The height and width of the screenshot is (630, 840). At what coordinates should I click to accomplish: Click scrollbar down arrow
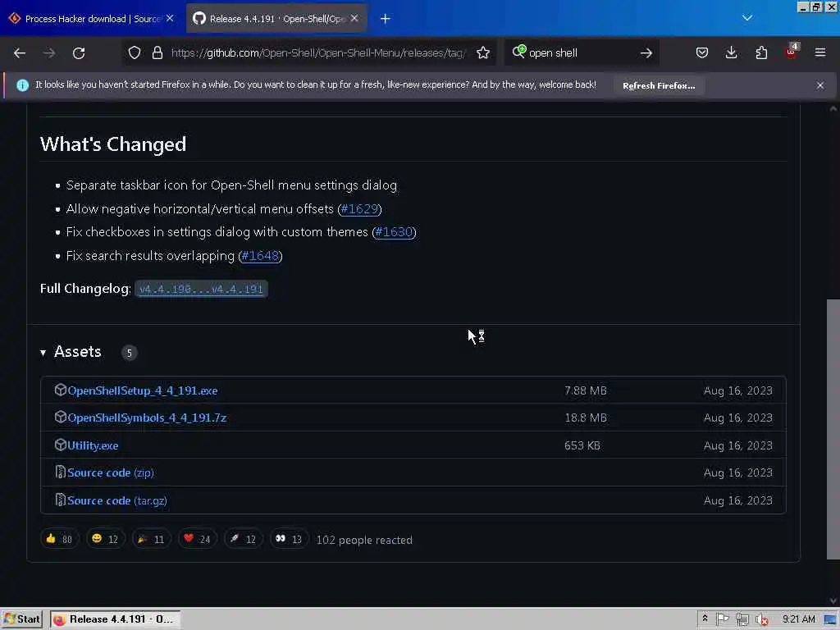[x=833, y=600]
